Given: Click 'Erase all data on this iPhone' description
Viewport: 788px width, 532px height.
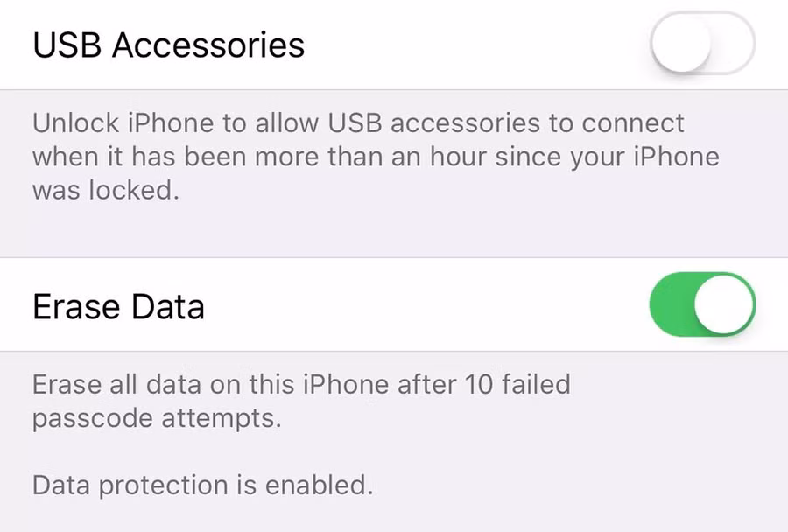Looking at the screenshot, I should point(210,384).
